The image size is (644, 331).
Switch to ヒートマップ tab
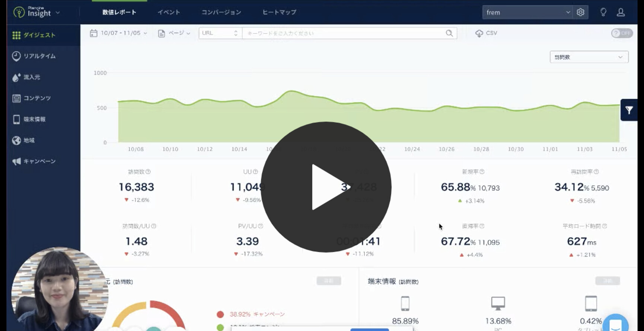(279, 12)
